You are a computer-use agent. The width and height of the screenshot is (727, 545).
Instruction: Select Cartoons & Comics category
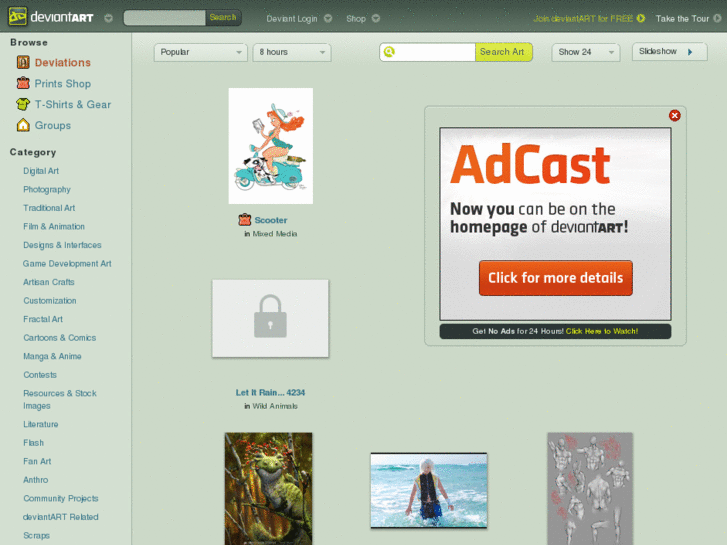pos(60,338)
